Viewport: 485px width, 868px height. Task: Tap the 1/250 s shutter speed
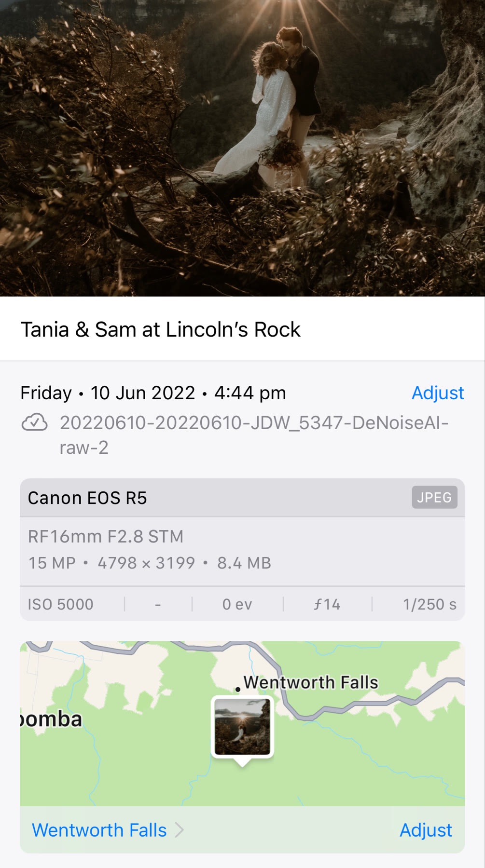(x=429, y=604)
